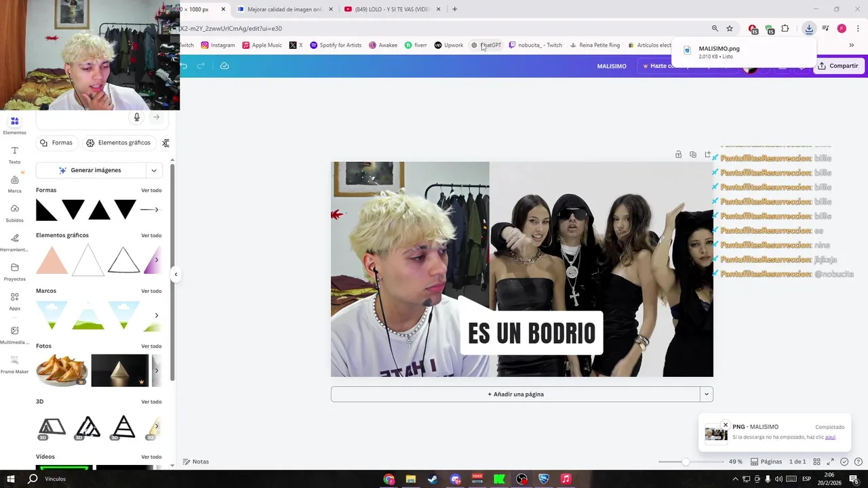The height and width of the screenshot is (488, 868).
Task: Open the Proyectos folder panel
Action: click(14, 272)
